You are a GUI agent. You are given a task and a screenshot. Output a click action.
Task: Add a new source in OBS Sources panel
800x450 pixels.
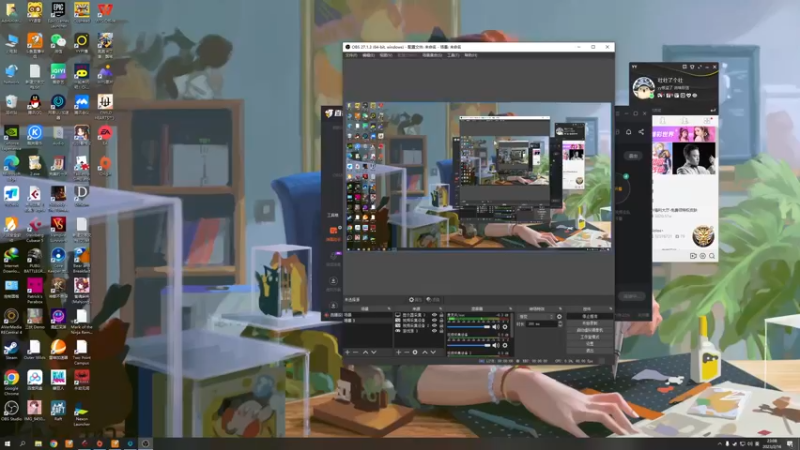coord(398,352)
